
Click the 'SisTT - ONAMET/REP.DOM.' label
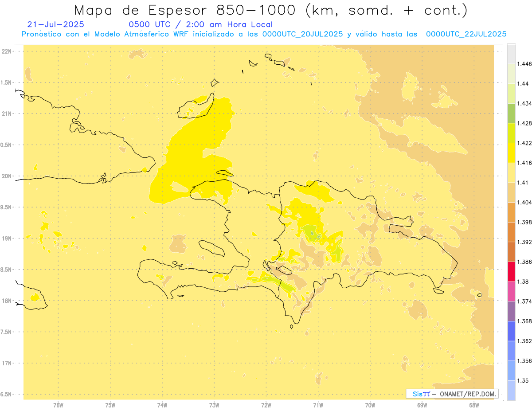pos(452,394)
